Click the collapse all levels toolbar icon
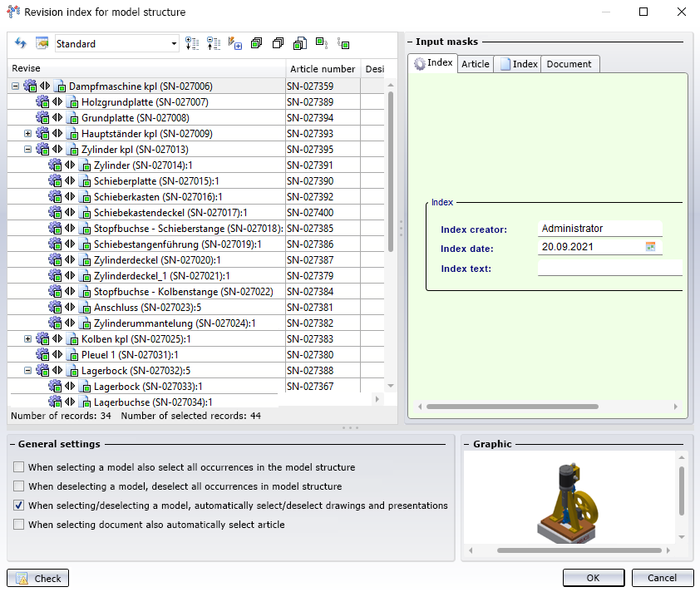 214,43
